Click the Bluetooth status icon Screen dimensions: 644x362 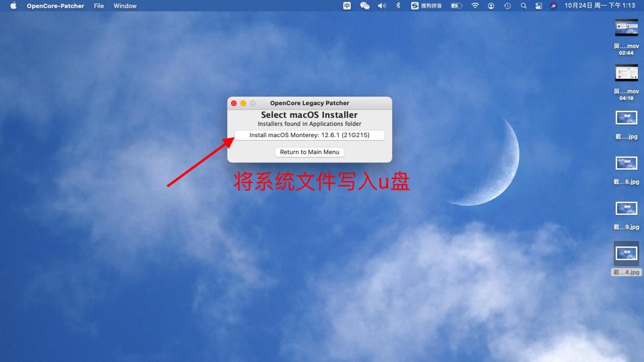click(x=397, y=6)
